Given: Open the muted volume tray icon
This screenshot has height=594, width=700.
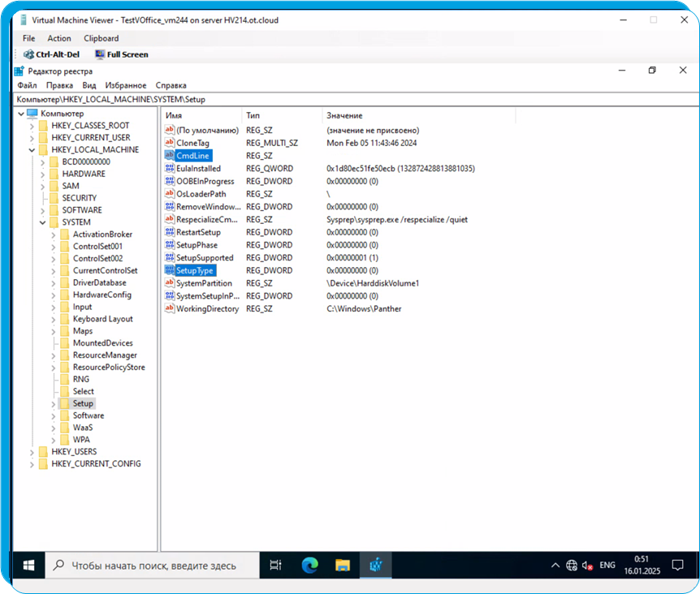Looking at the screenshot, I should click(587, 566).
